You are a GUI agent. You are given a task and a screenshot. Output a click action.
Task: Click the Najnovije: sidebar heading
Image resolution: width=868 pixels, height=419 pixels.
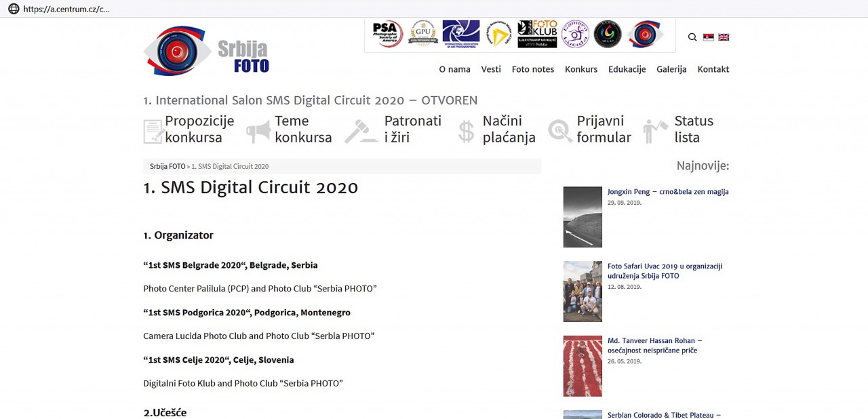click(703, 166)
